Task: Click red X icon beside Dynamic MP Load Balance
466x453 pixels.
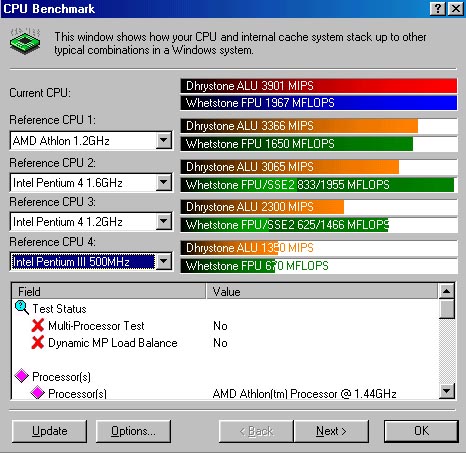Action: point(38,342)
